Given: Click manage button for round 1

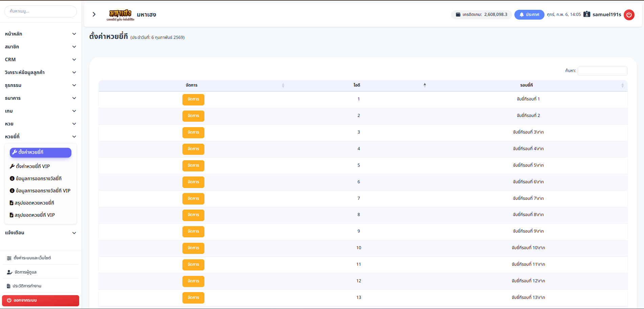Looking at the screenshot, I should coord(193,99).
